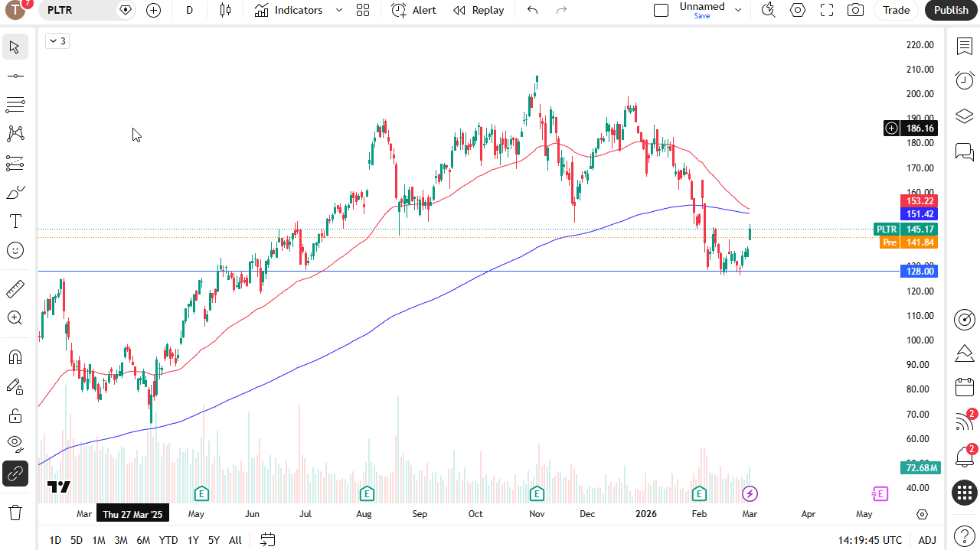Image resolution: width=980 pixels, height=550 pixels.
Task: Redo the chart action
Action: tap(561, 10)
